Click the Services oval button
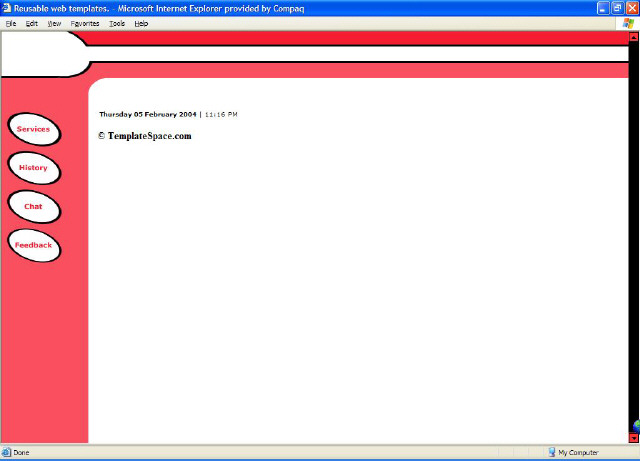This screenshot has width=640, height=461. click(x=33, y=129)
